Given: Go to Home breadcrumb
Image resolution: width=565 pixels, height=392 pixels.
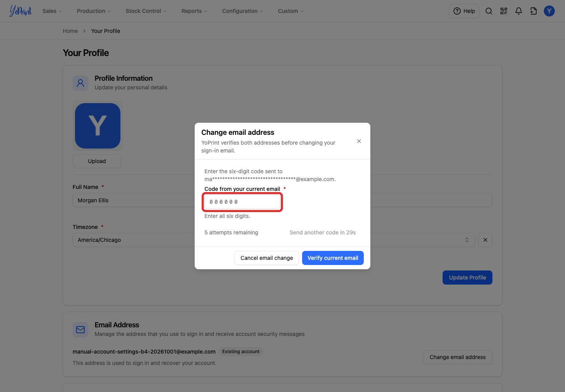Looking at the screenshot, I should coord(70,31).
